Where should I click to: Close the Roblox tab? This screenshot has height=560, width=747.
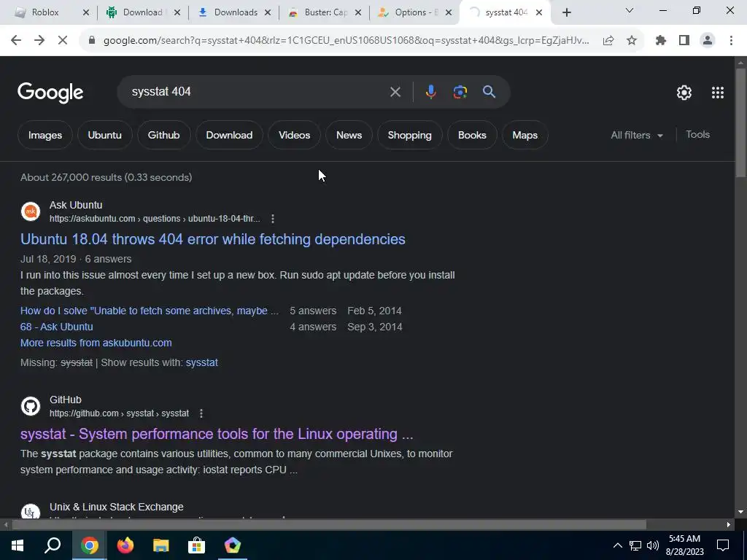pyautogui.click(x=86, y=13)
